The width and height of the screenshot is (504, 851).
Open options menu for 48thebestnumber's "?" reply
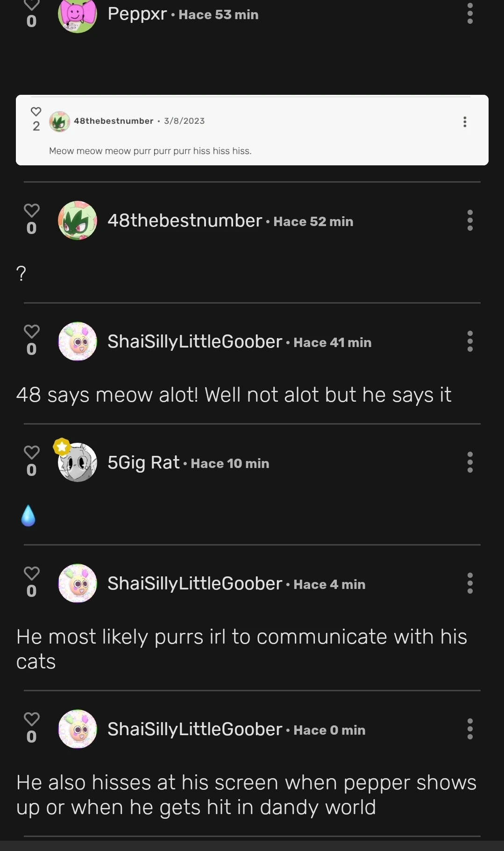[x=470, y=220]
